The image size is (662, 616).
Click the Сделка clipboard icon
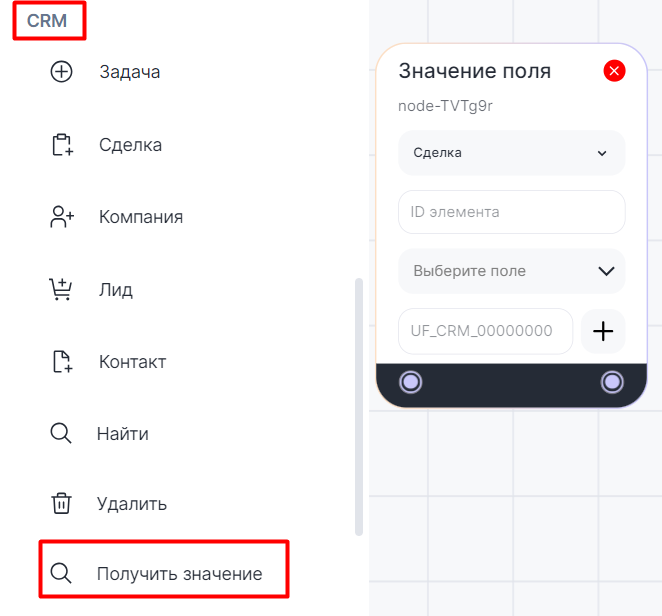(x=62, y=145)
